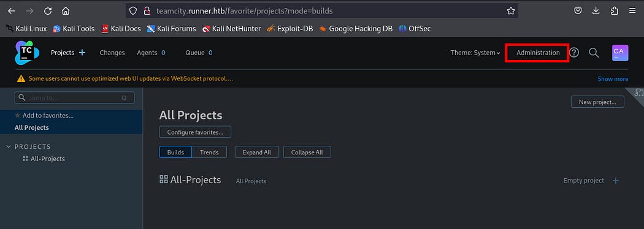The image size is (644, 229).
Task: Open the Kali Forums bookmark
Action: [171, 29]
